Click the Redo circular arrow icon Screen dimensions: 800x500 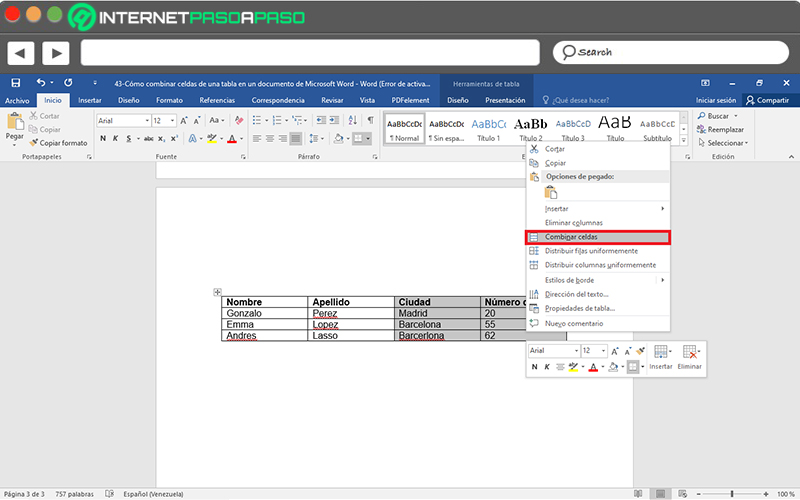pos(68,82)
